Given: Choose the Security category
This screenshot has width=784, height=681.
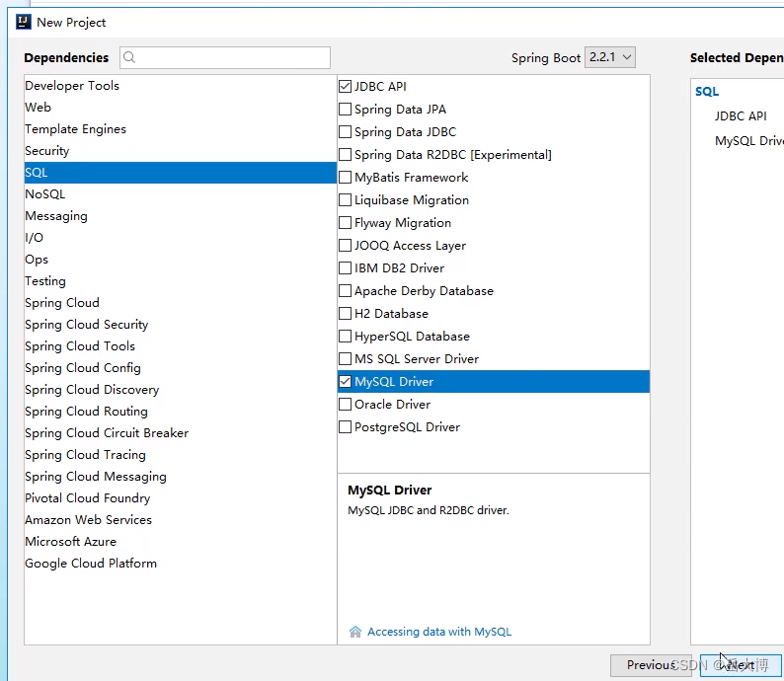Looking at the screenshot, I should (x=180, y=151).
